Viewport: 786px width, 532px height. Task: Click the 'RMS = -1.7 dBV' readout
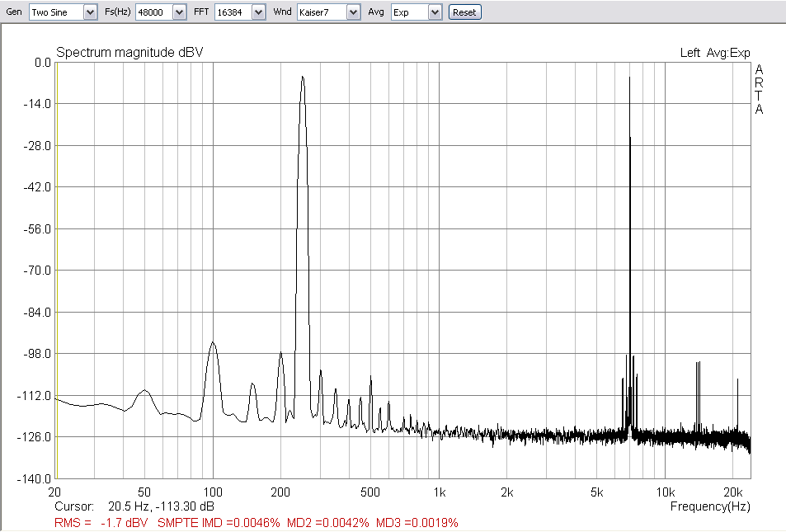[x=101, y=523]
